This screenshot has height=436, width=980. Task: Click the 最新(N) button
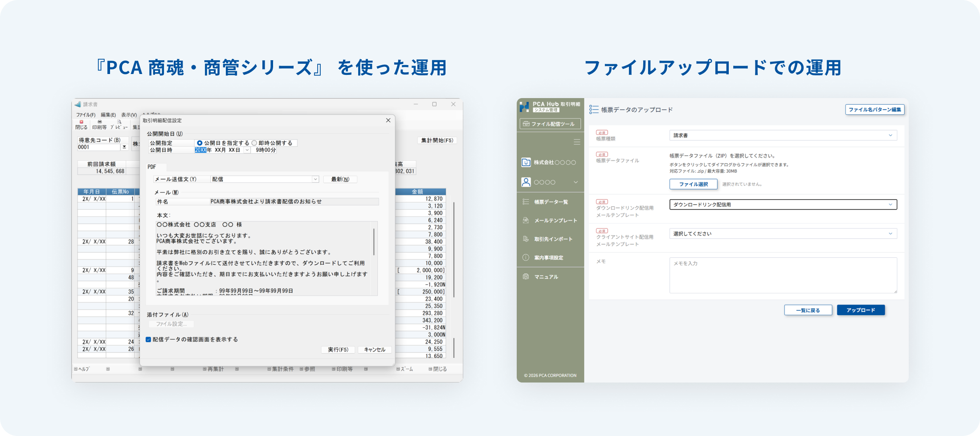[x=340, y=179]
